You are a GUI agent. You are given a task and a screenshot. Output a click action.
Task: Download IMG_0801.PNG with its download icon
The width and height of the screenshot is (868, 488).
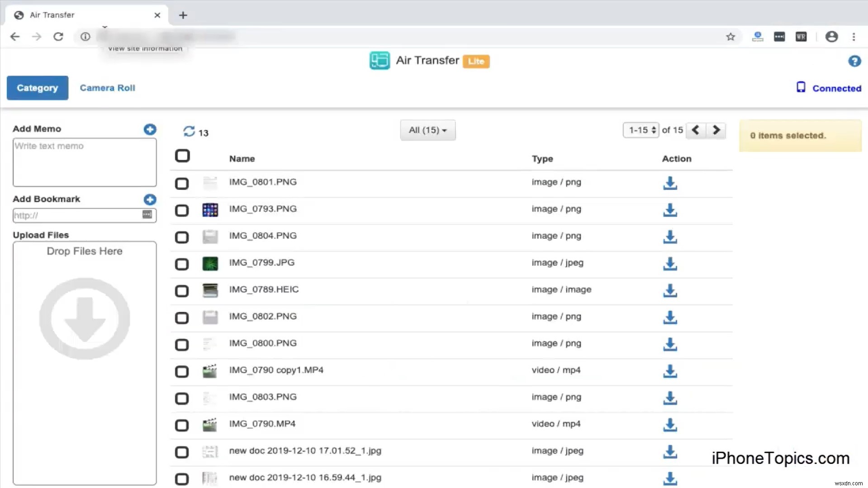click(x=669, y=184)
